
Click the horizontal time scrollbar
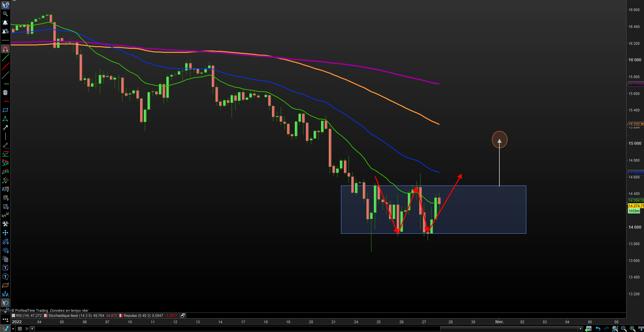(x=306, y=329)
